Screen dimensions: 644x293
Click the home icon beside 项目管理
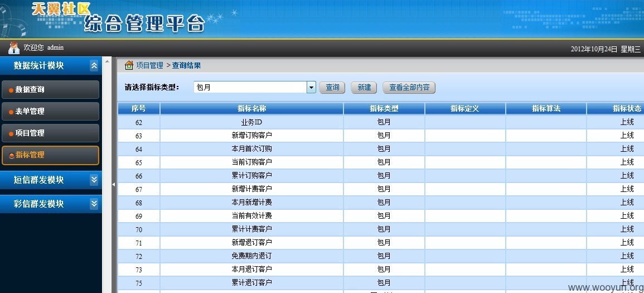(129, 65)
